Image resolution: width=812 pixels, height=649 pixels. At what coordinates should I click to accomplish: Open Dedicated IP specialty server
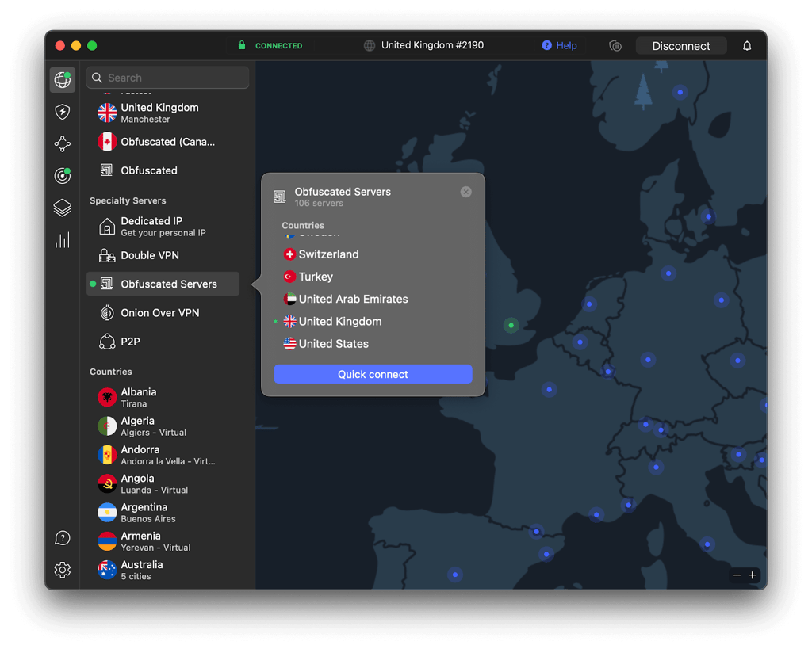point(163,227)
